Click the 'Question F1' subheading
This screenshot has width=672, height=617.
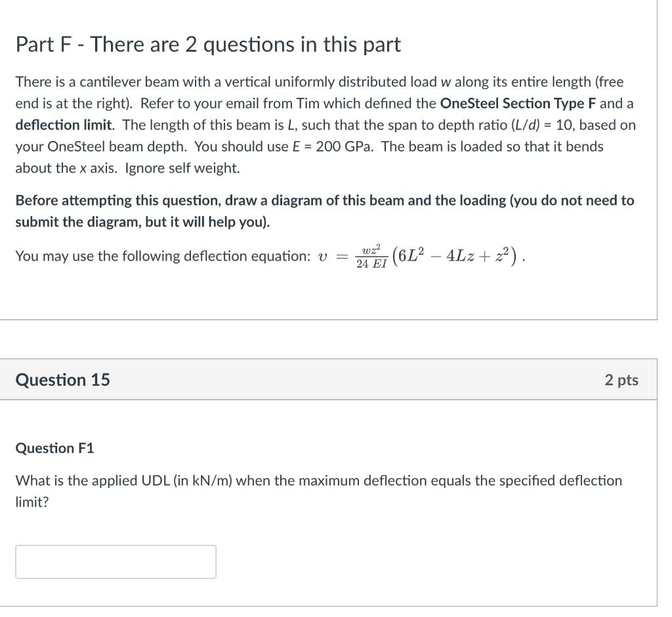pos(54,448)
